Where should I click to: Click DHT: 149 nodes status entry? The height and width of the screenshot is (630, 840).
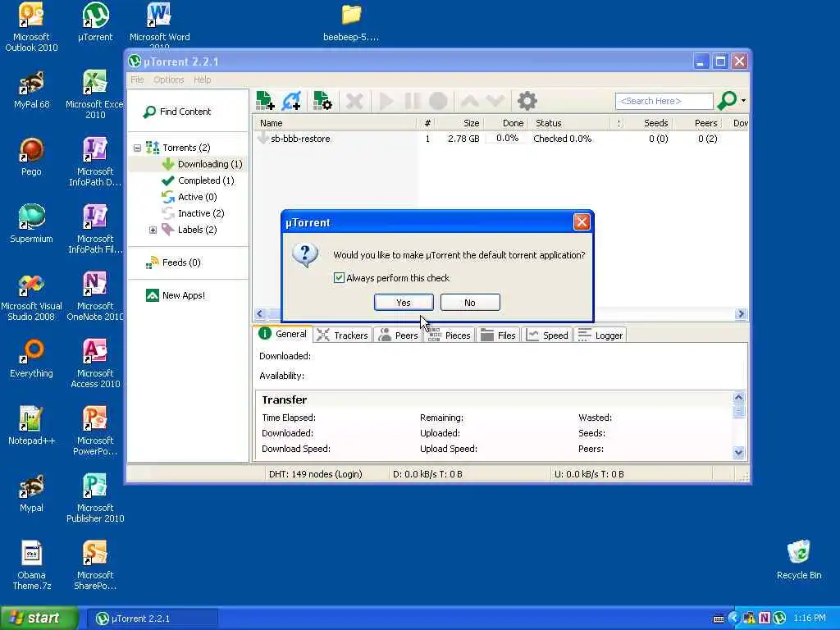[x=316, y=474]
